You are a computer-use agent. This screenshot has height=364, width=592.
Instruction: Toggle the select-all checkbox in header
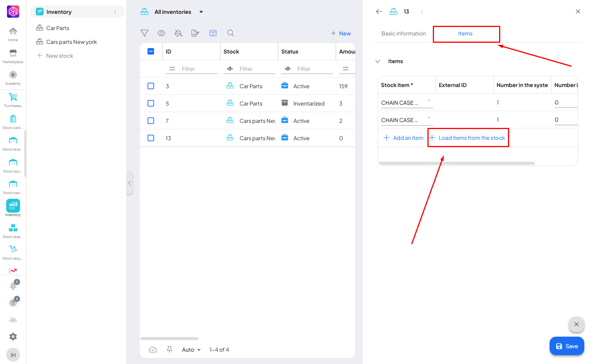pyautogui.click(x=151, y=51)
